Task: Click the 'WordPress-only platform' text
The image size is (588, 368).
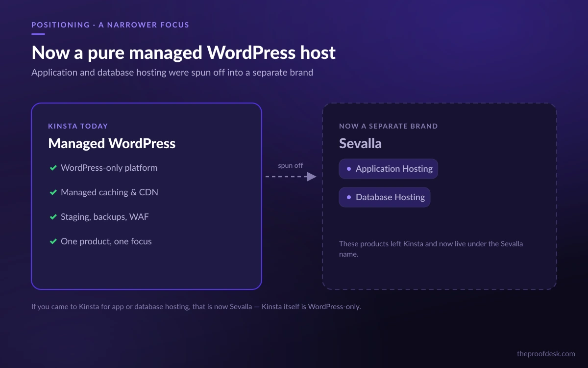Action: click(x=109, y=168)
